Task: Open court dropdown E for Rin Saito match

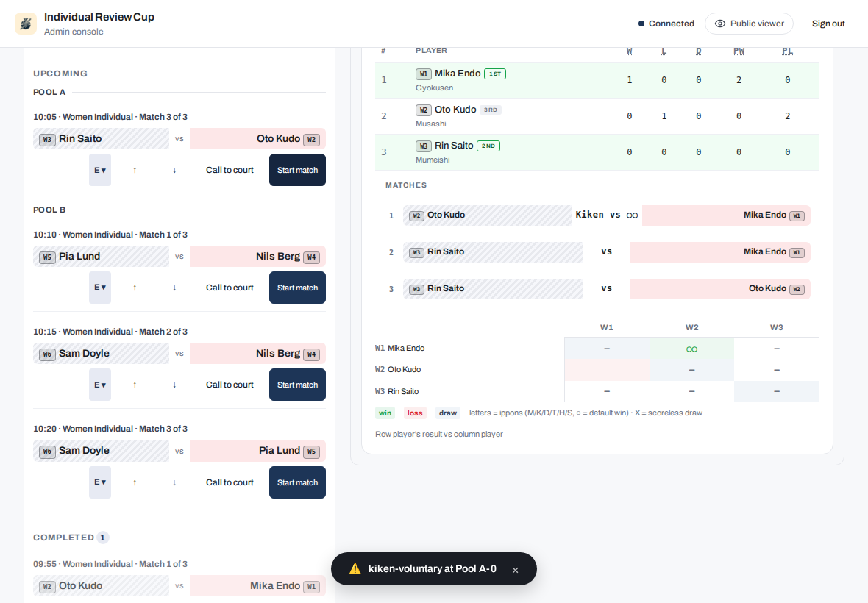Action: (x=100, y=170)
